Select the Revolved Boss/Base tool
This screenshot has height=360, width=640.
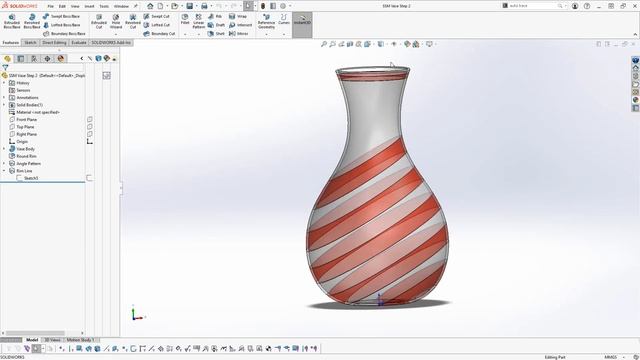31,21
